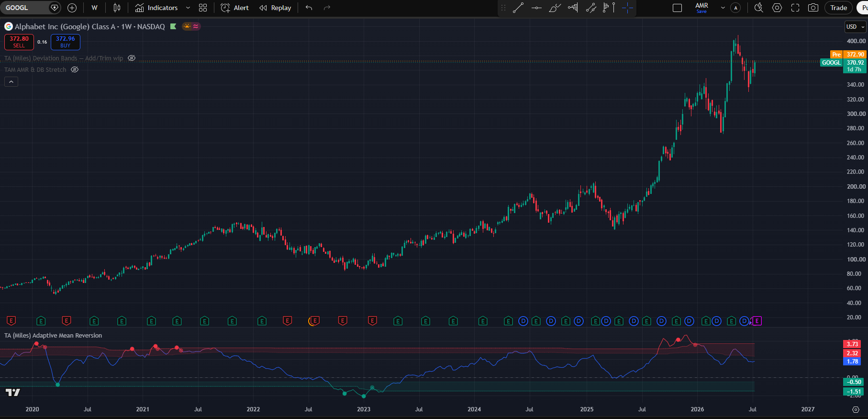Redo the last undone action
Screen dimensions: 868x419
coord(327,8)
